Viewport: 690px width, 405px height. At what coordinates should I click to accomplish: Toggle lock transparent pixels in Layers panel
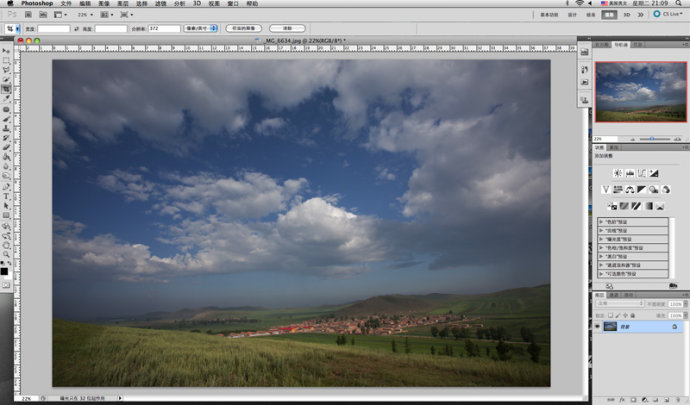point(610,316)
